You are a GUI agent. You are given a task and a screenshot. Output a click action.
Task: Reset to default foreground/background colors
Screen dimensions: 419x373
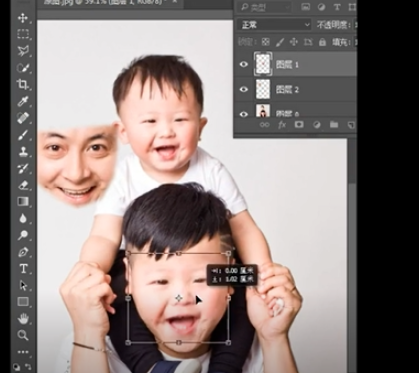point(16,367)
